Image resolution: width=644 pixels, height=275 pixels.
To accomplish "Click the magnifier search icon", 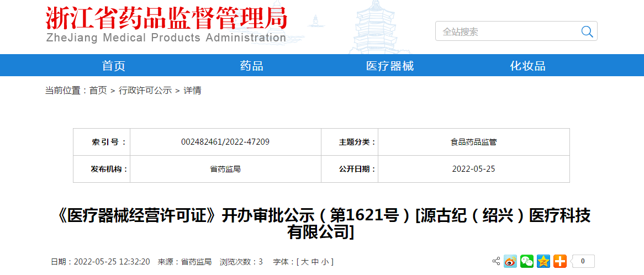I will coord(587,31).
